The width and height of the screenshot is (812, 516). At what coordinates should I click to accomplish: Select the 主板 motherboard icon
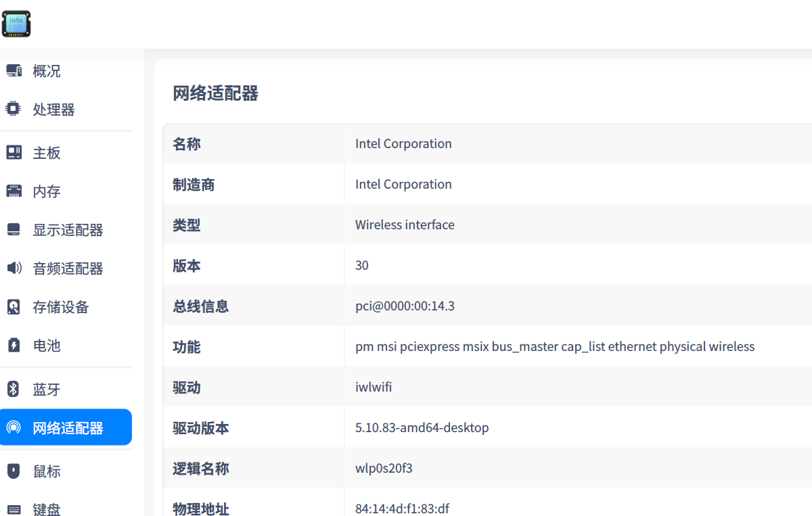coord(14,153)
